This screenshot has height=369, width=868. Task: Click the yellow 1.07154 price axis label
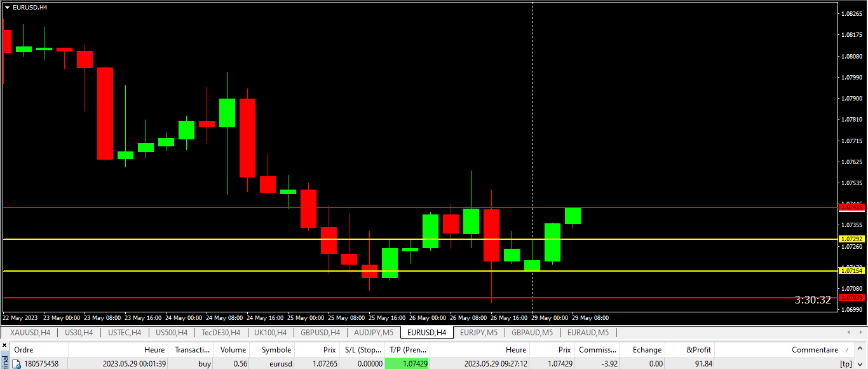click(x=852, y=271)
